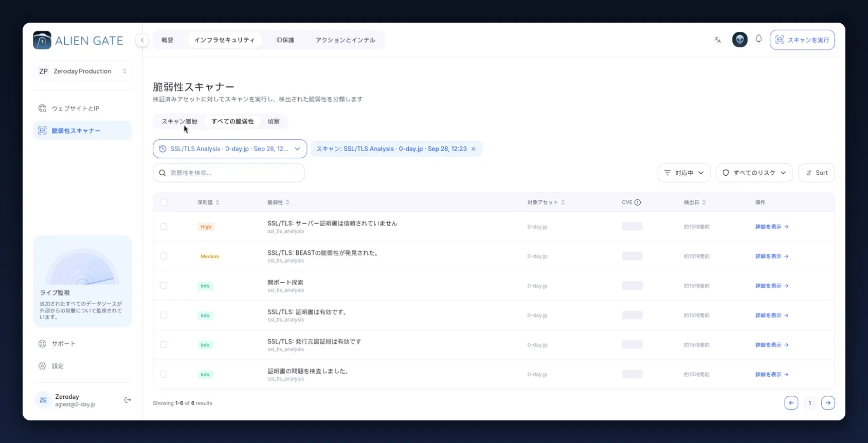This screenshot has height=443, width=868.
Task: Click the Alien Gate logo icon
Action: tap(42, 40)
